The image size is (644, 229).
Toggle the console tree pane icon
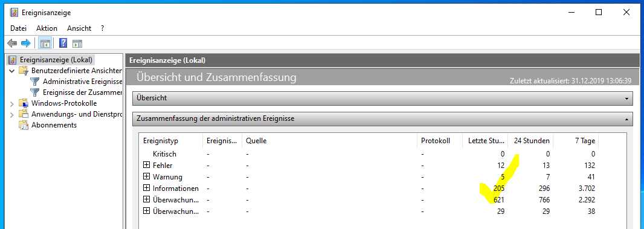coord(45,43)
